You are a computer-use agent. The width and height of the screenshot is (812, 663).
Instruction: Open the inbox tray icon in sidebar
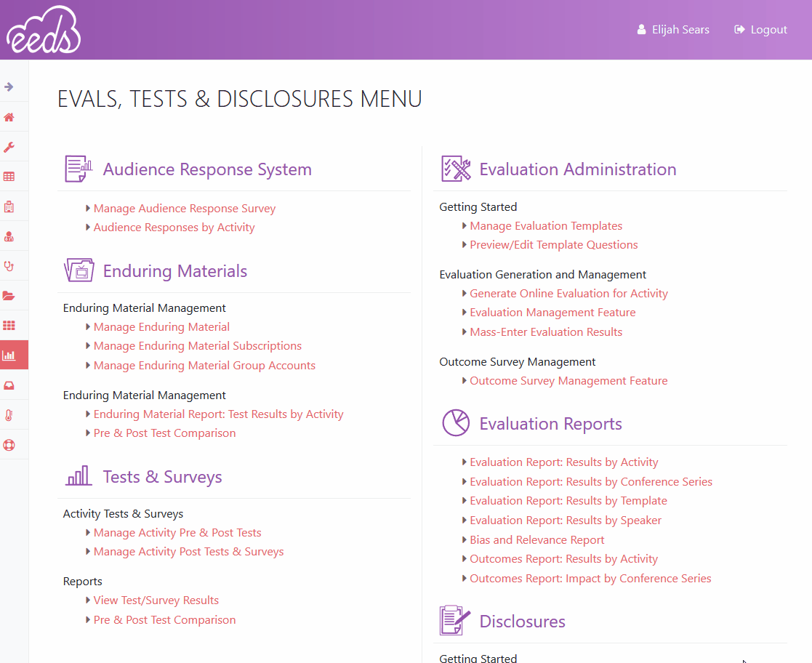click(x=10, y=385)
